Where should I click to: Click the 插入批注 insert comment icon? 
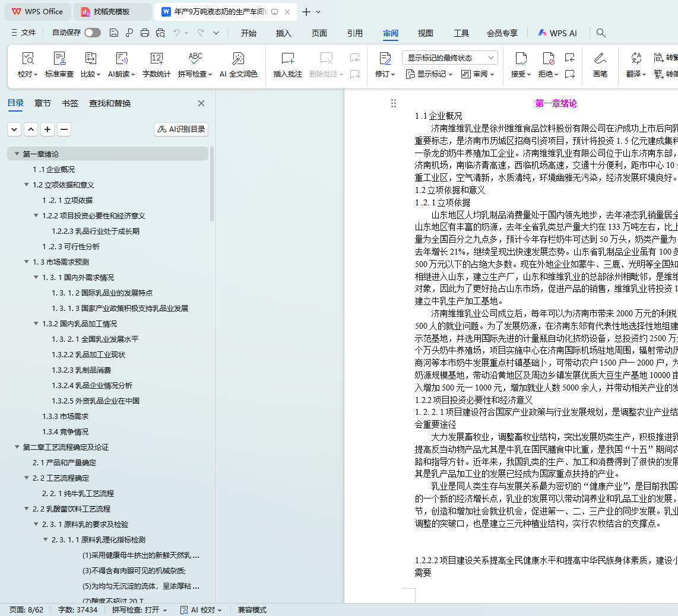point(287,59)
